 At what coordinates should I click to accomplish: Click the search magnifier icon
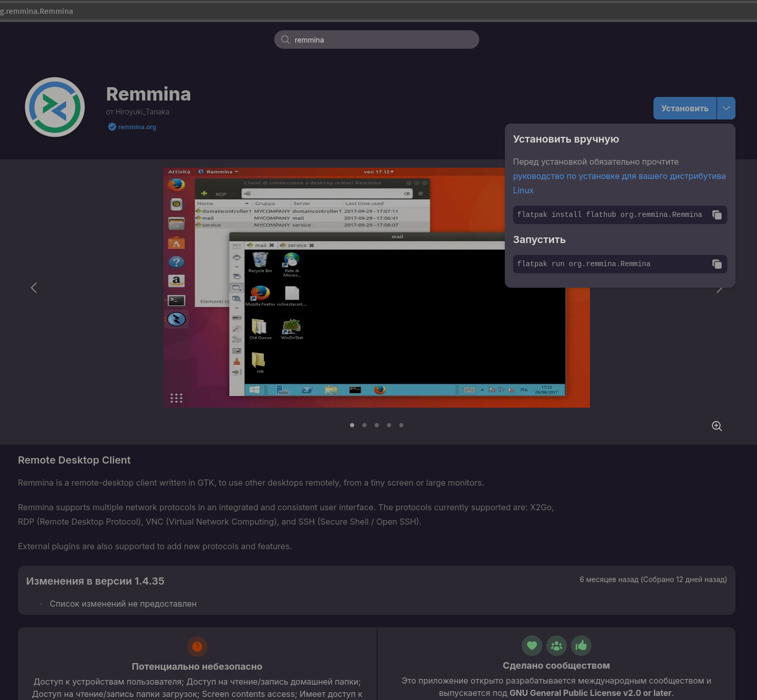click(x=285, y=39)
